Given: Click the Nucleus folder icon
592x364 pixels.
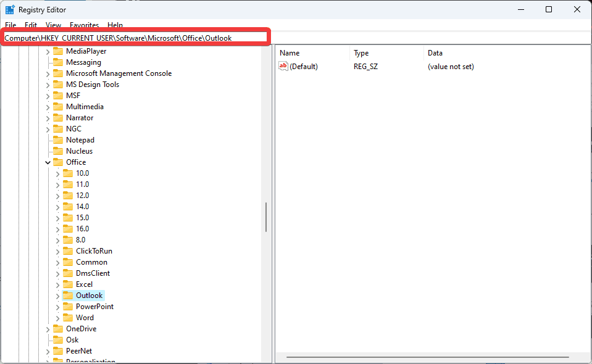Looking at the screenshot, I should click(x=58, y=151).
